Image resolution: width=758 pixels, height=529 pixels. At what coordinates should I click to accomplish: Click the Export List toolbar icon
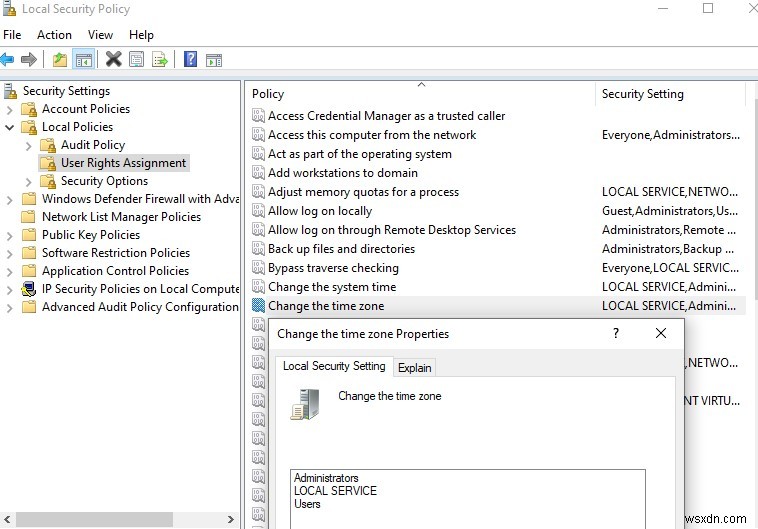coord(160,60)
